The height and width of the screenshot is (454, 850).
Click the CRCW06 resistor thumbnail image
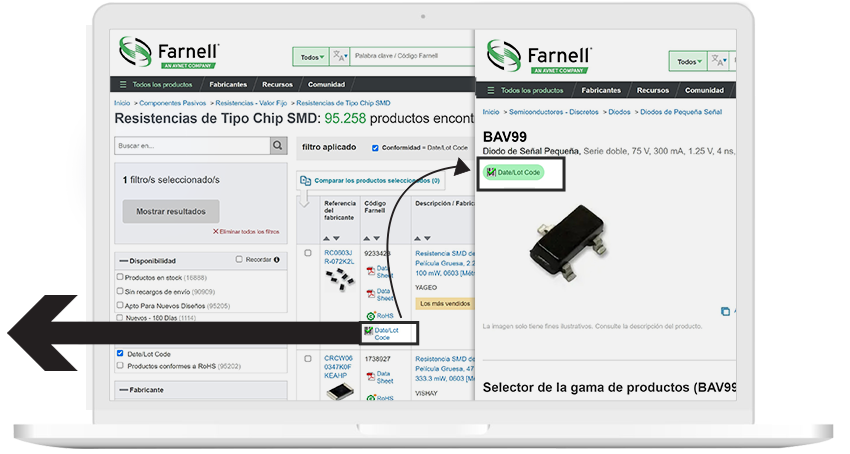click(x=340, y=390)
